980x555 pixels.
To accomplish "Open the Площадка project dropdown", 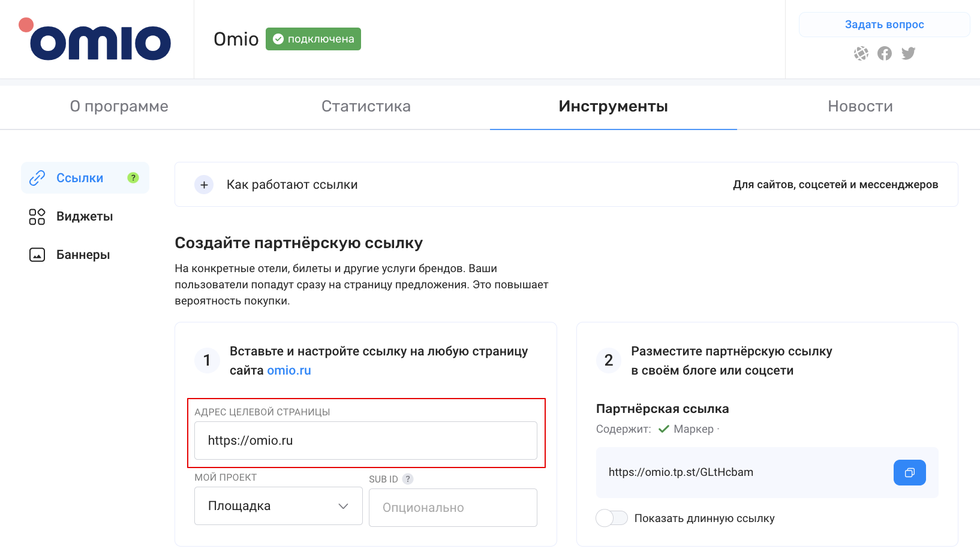I will tap(278, 506).
